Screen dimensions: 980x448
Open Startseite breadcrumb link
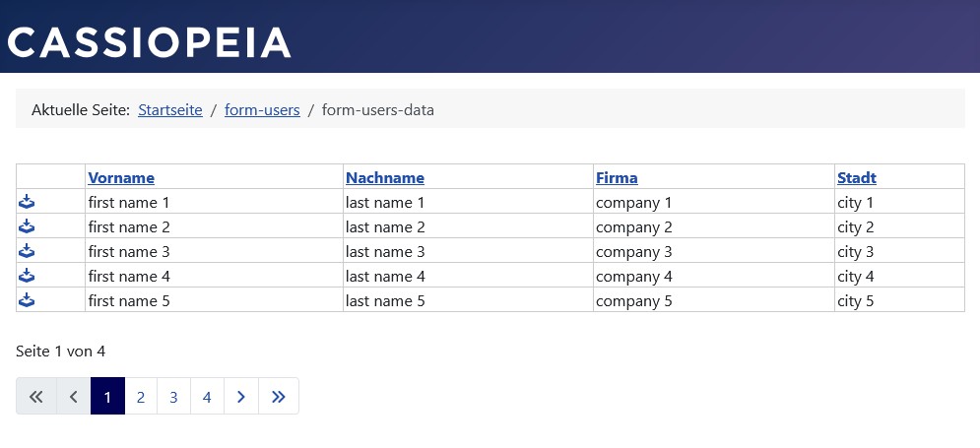[x=170, y=110]
